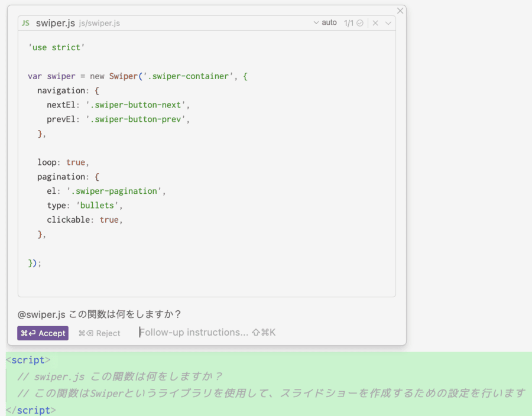
Task: Click the type: 'bullets' line
Action: pyautogui.click(x=85, y=206)
